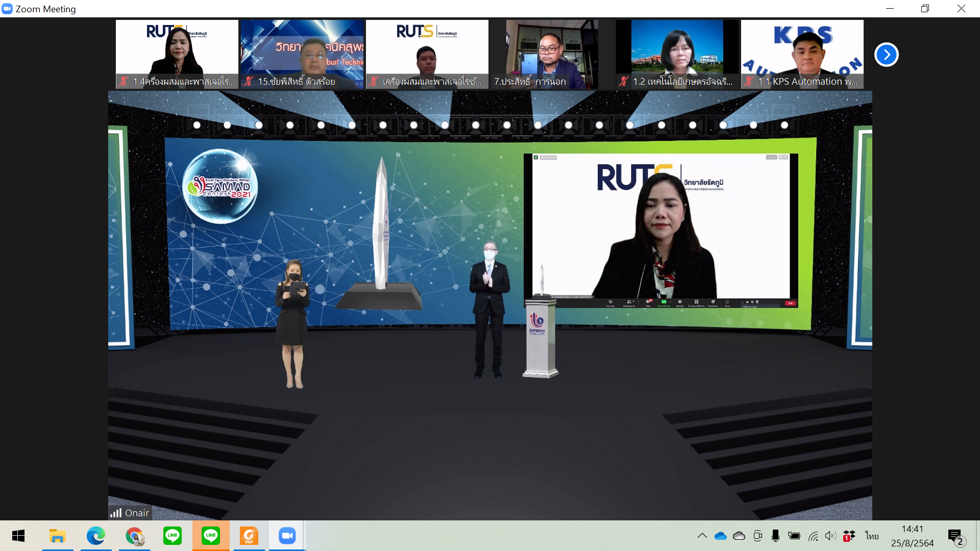This screenshot has width=980, height=551.
Task: Select the KPS Automation participant thumbnail
Action: (802, 54)
